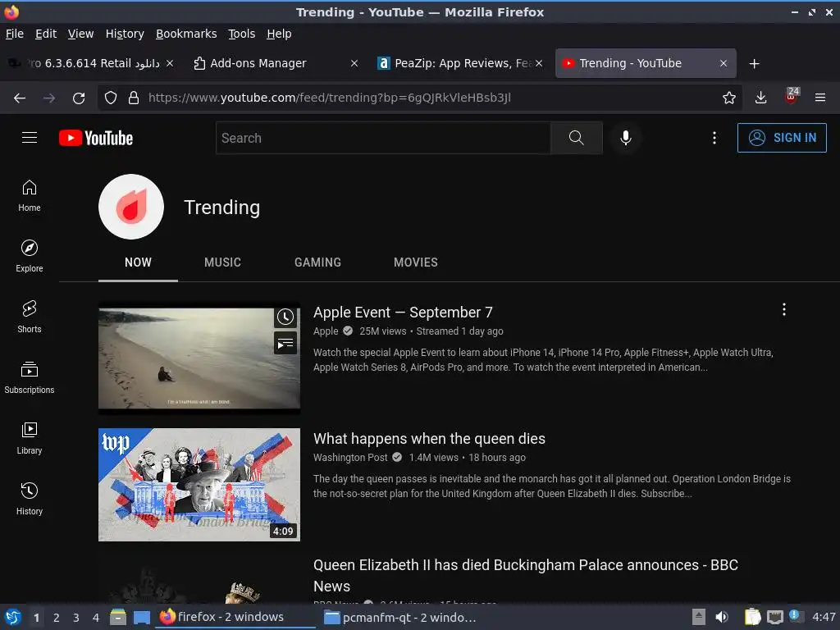840x630 pixels.
Task: Open the View menu
Action: (x=81, y=34)
